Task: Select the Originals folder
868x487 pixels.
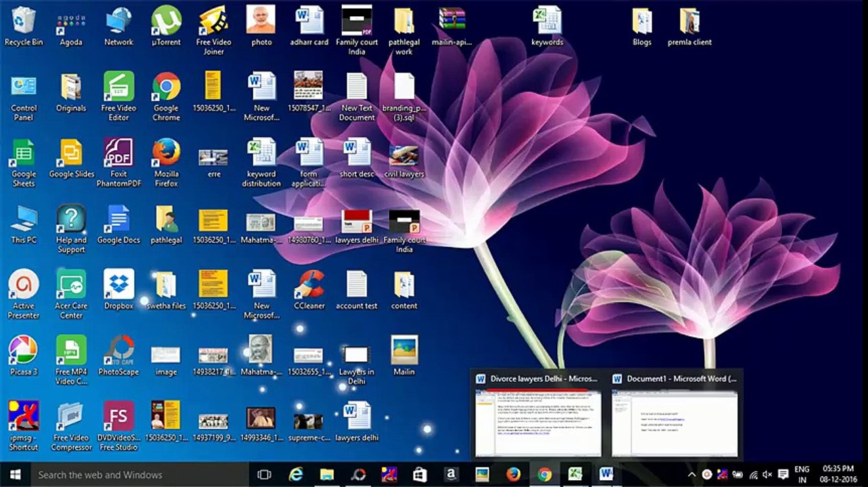Action: (x=71, y=93)
